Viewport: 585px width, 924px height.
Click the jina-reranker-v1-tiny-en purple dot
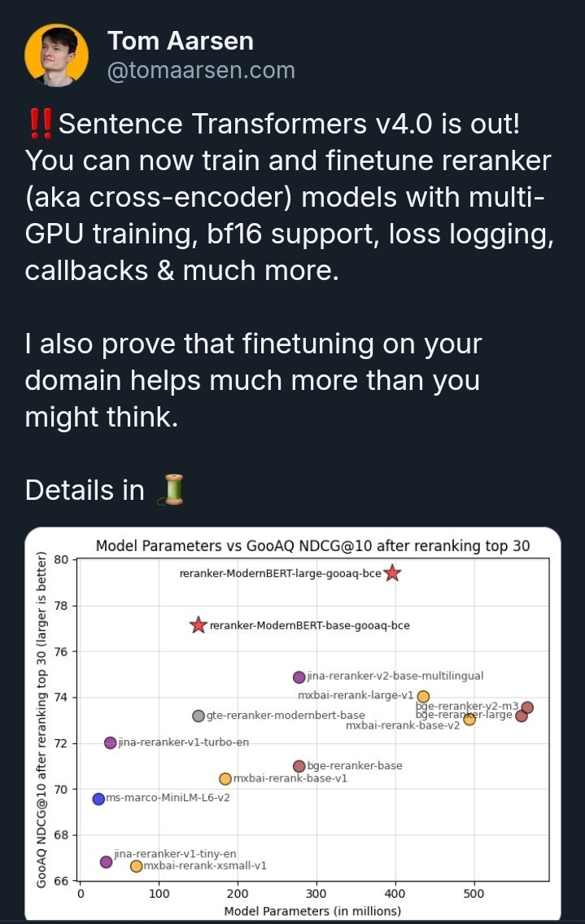coord(106,862)
